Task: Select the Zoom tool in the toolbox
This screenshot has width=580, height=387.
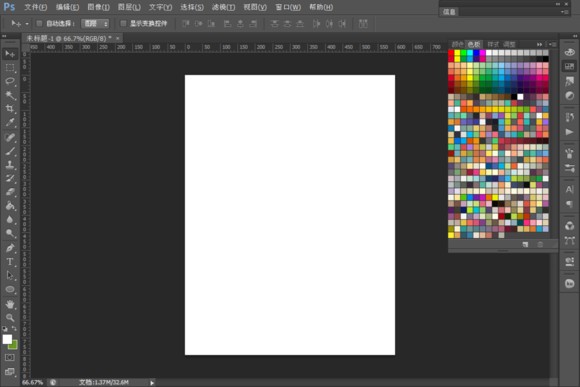Action: pos(10,318)
